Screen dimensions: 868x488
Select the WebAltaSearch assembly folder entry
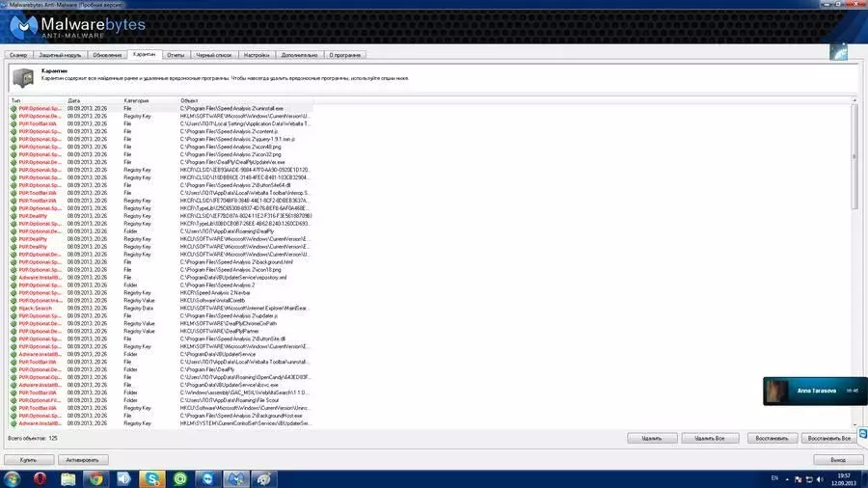pyautogui.click(x=245, y=393)
